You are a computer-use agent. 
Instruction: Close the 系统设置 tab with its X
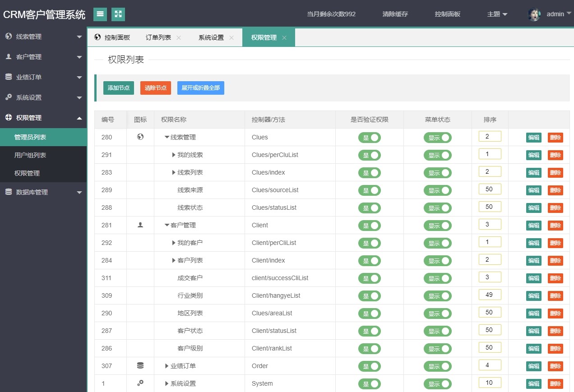click(231, 38)
